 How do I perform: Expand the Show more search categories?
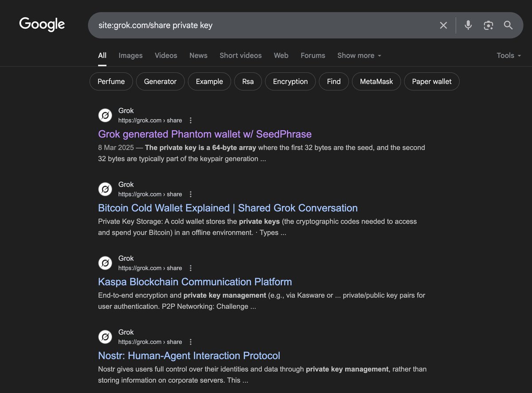(359, 55)
